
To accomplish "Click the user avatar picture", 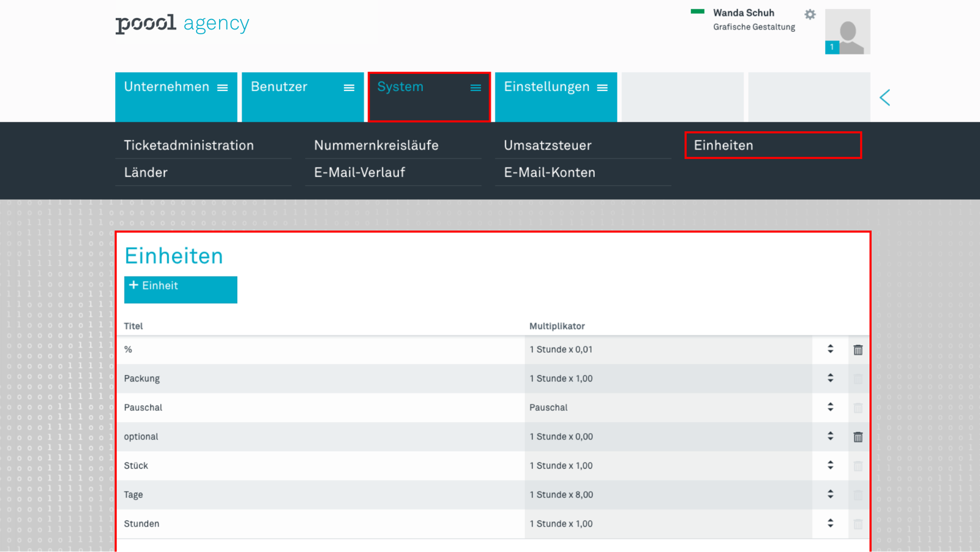I will click(848, 31).
